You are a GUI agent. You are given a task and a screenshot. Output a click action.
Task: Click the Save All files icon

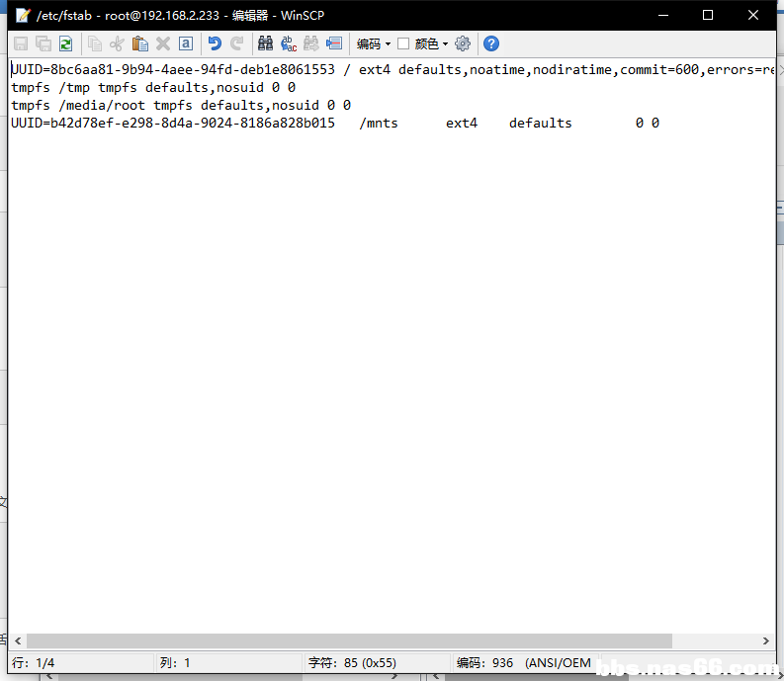pyautogui.click(x=44, y=43)
